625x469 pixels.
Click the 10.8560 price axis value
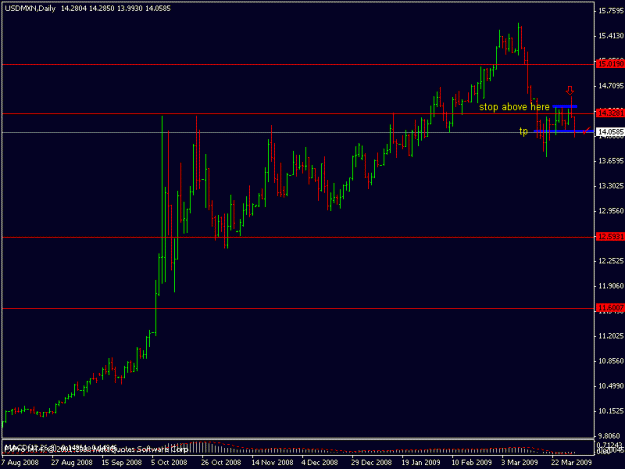click(x=611, y=361)
